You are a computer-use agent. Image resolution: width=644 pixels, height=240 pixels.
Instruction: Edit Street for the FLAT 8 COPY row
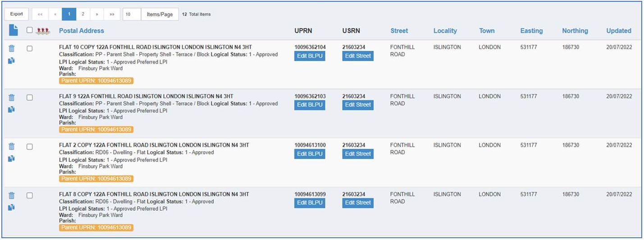pos(358,203)
